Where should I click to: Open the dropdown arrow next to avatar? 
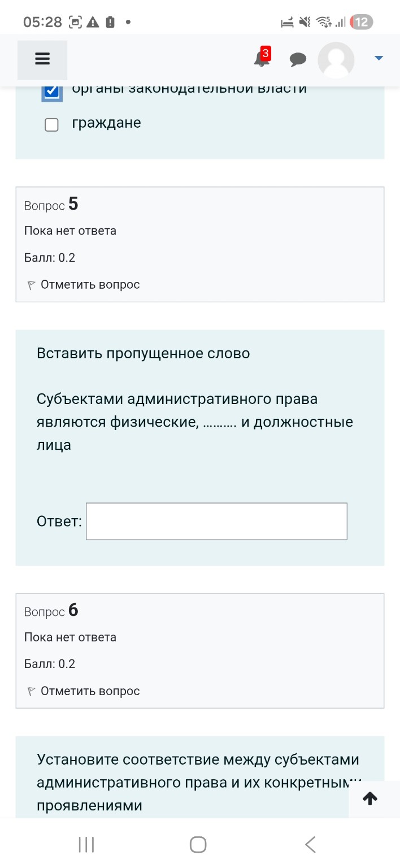tap(377, 57)
